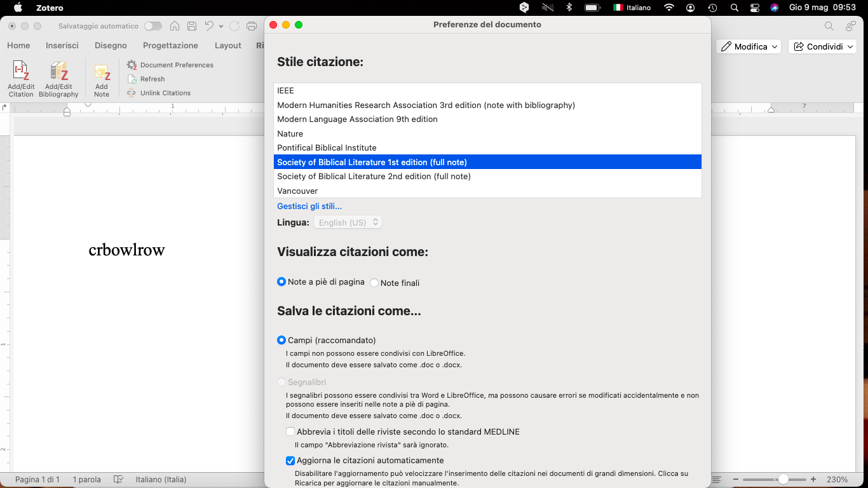Image resolution: width=868 pixels, height=488 pixels.
Task: Toggle the Salvataggio automatico switch
Action: [153, 26]
